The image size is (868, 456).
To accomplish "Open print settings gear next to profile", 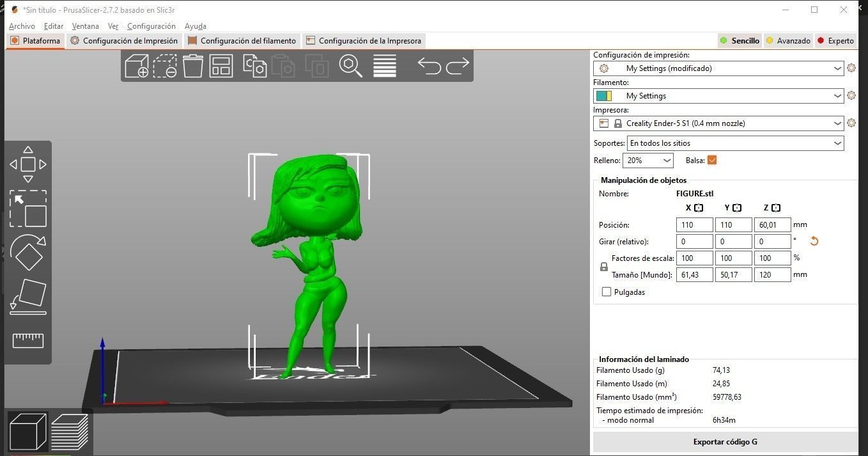I will [851, 68].
